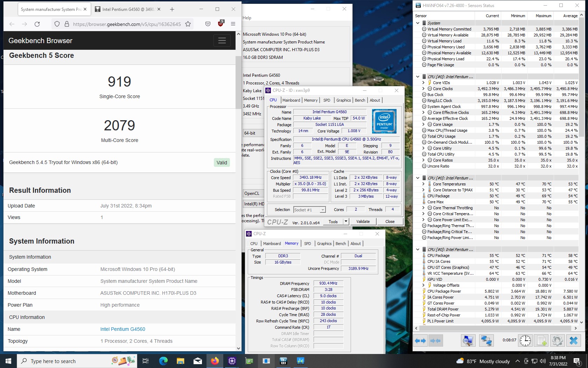The image size is (588, 368).
Task: Expand Core Ratios row in HWiNFO
Action: tap(423, 160)
